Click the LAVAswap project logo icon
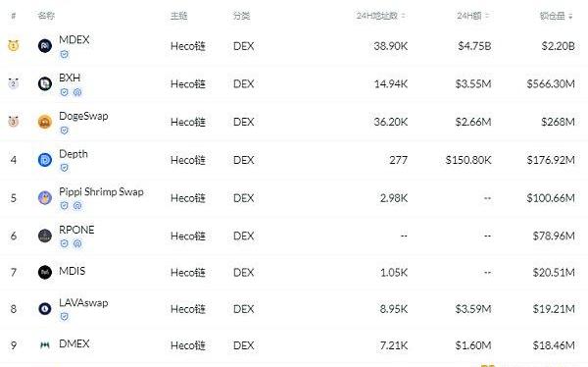588x367 pixels. [x=45, y=309]
